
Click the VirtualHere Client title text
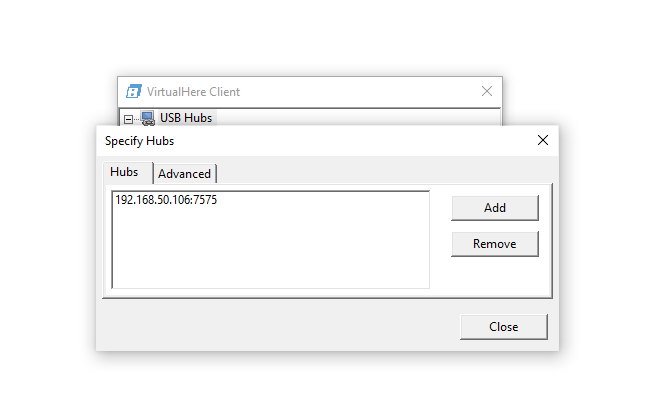tap(193, 91)
